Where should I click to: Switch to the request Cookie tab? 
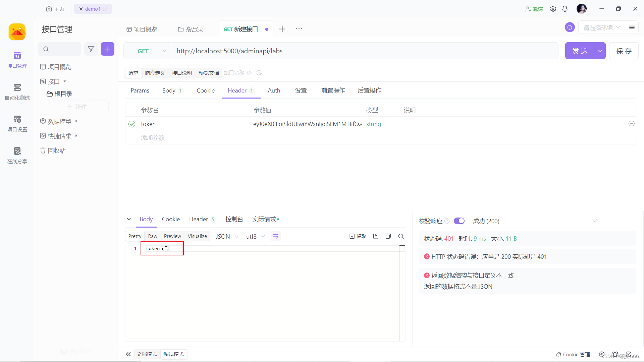tap(206, 90)
